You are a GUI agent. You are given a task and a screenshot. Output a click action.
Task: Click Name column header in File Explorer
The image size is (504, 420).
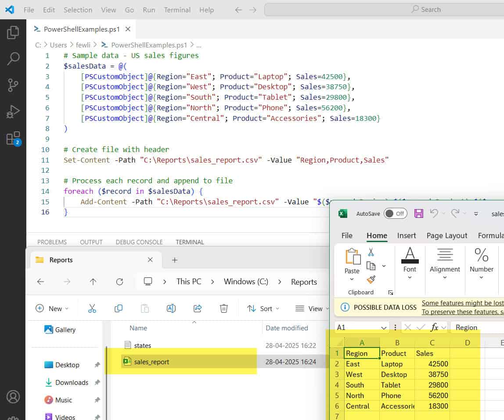click(138, 328)
